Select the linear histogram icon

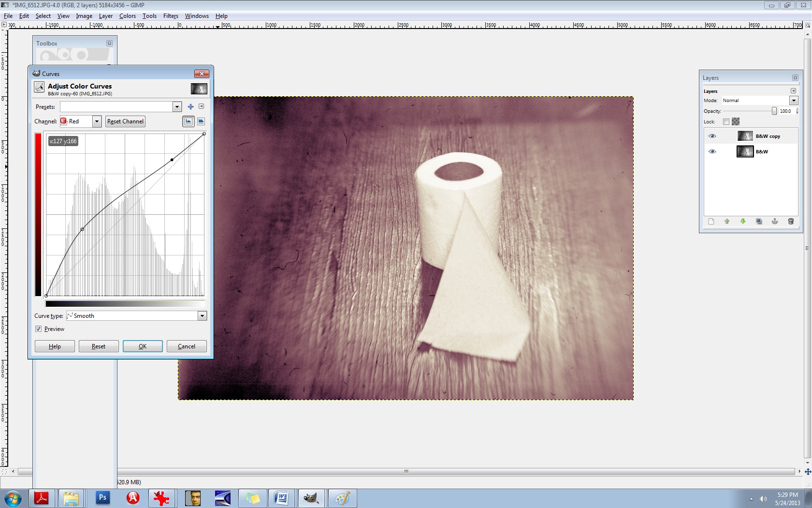(x=188, y=121)
